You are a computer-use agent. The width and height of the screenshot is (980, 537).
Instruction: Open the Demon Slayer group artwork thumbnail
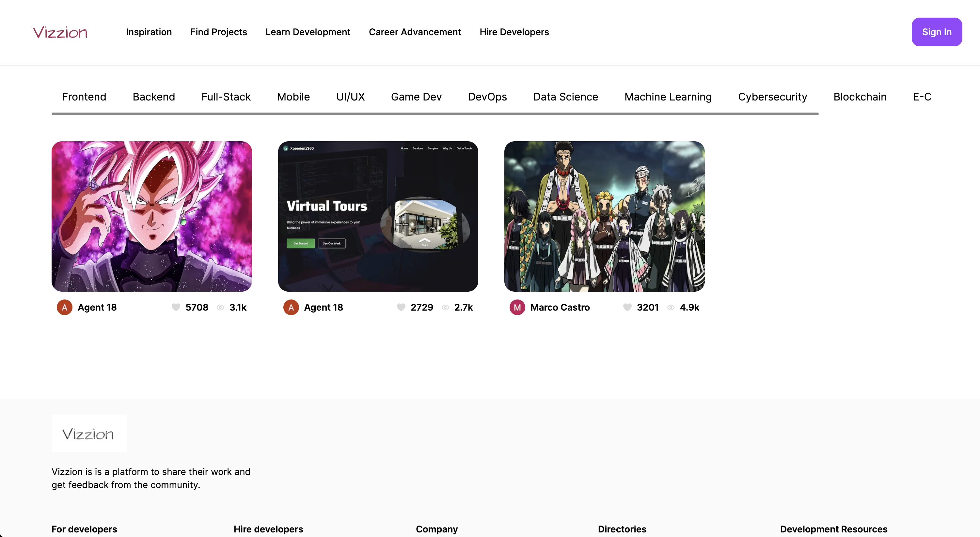click(x=604, y=216)
